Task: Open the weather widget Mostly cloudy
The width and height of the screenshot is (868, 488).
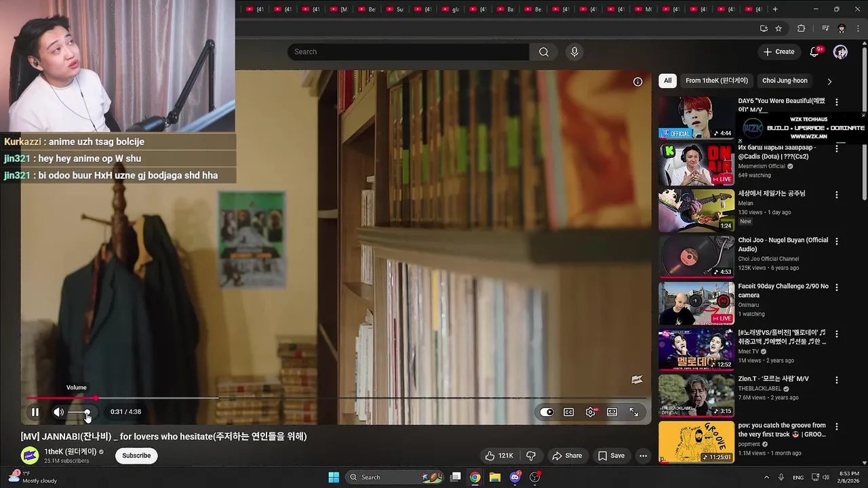Action: point(34,477)
